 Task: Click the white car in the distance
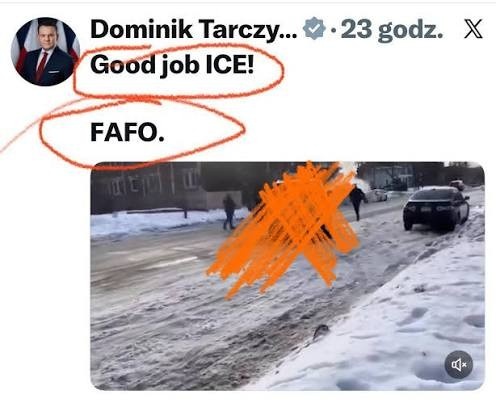point(377,195)
